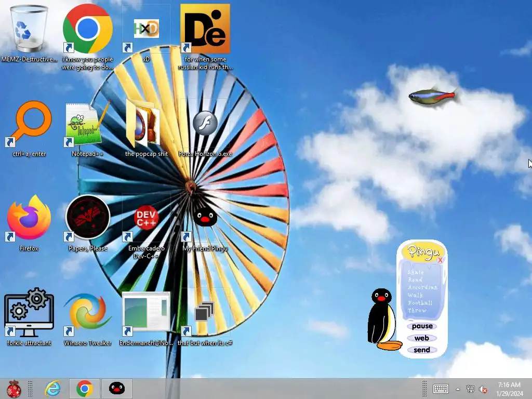Viewport: 532px width, 399px height.
Task: Select 'Skate' in the Pingu action list
Action: tap(416, 272)
